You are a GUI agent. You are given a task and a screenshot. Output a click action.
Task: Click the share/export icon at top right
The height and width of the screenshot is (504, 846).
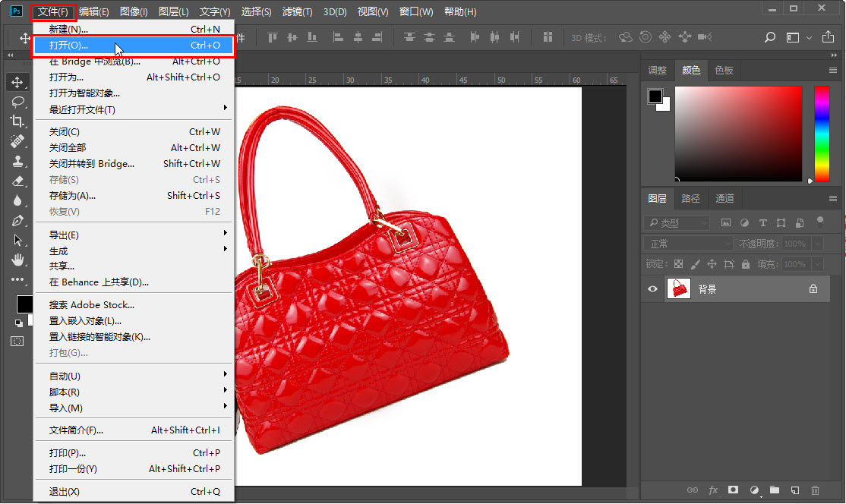828,36
